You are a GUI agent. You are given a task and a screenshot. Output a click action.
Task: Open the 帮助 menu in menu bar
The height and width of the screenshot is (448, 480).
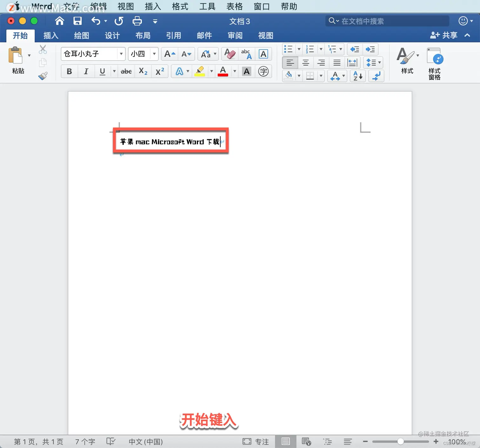coord(289,6)
